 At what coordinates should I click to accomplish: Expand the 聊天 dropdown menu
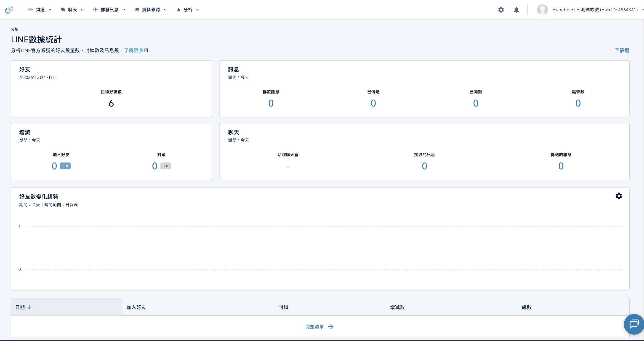[x=72, y=10]
